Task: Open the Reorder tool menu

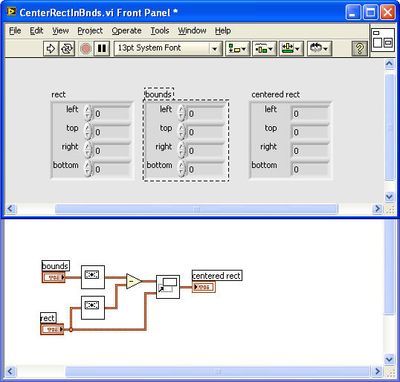Action: pos(319,49)
